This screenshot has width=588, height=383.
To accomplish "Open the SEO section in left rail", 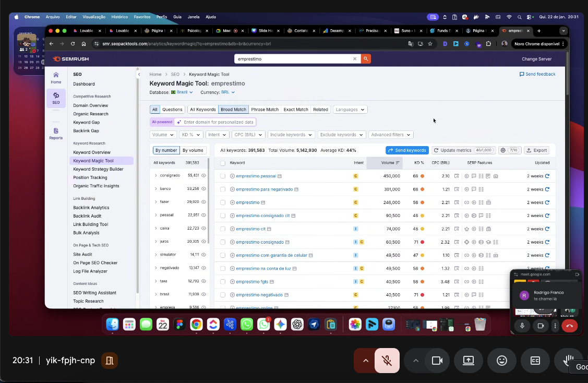I will click(x=56, y=98).
